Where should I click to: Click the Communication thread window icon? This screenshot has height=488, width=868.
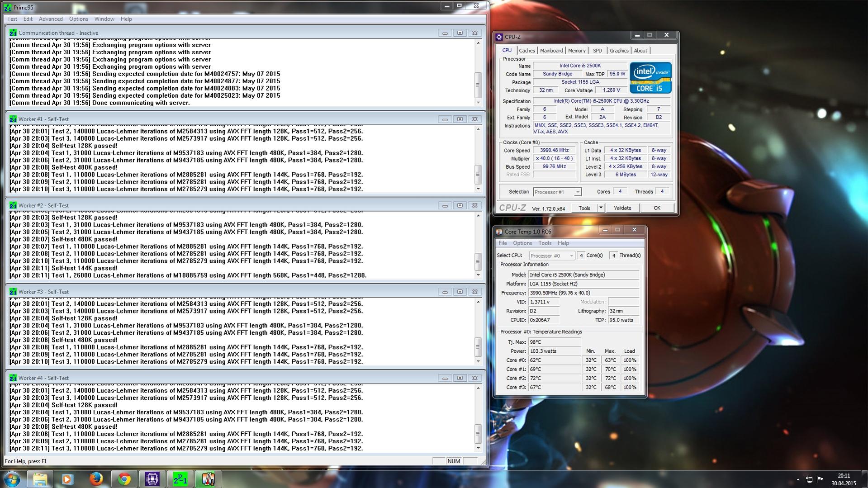point(13,33)
